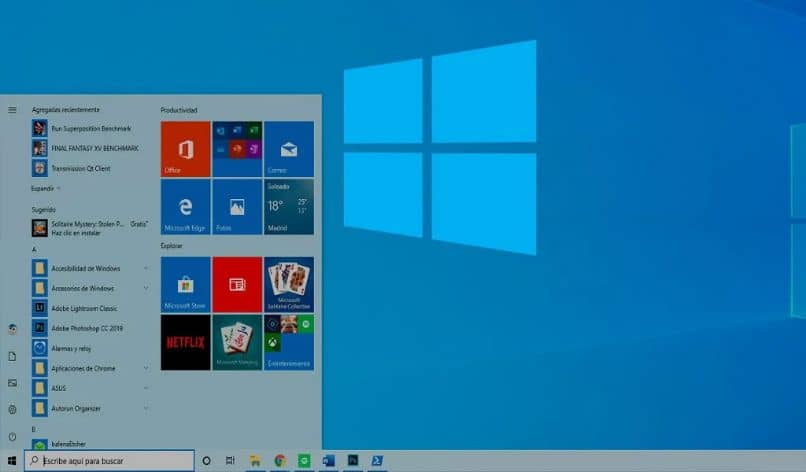Screen dimensions: 806x472
Task: Open the red news tile
Action: point(237,284)
